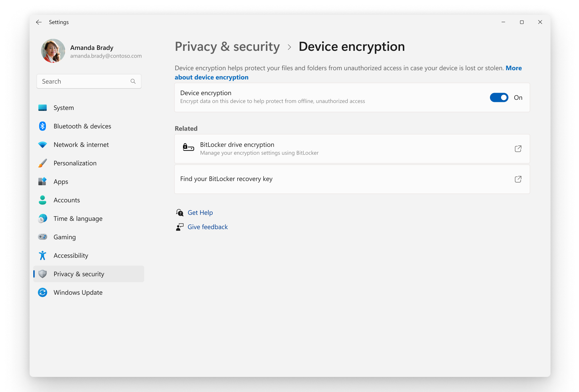Click the Apps icon in sidebar
This screenshot has width=579, height=392.
click(43, 182)
